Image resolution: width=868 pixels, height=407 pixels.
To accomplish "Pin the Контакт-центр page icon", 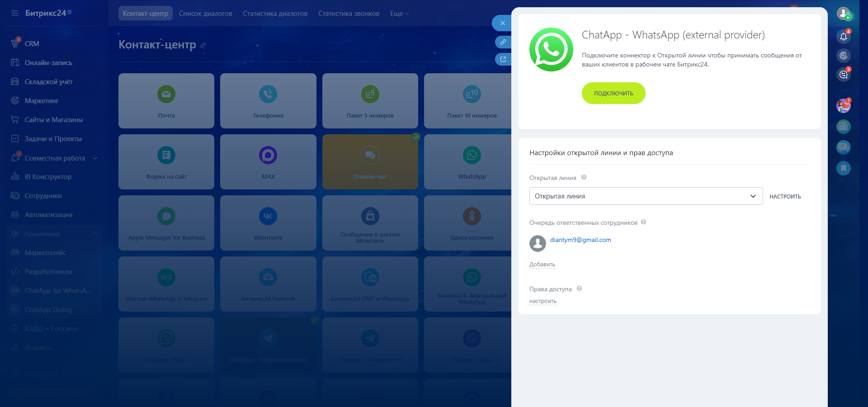I will pos(203,45).
